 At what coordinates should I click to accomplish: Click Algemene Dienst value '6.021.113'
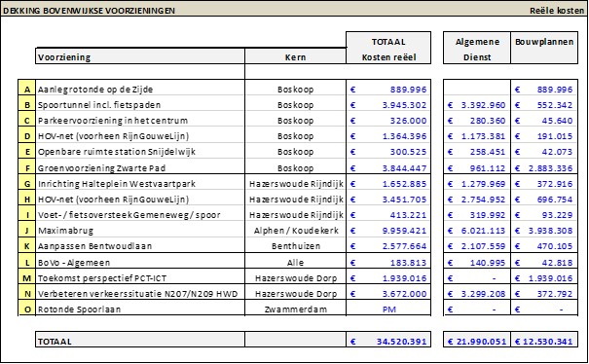pyautogui.click(x=483, y=231)
